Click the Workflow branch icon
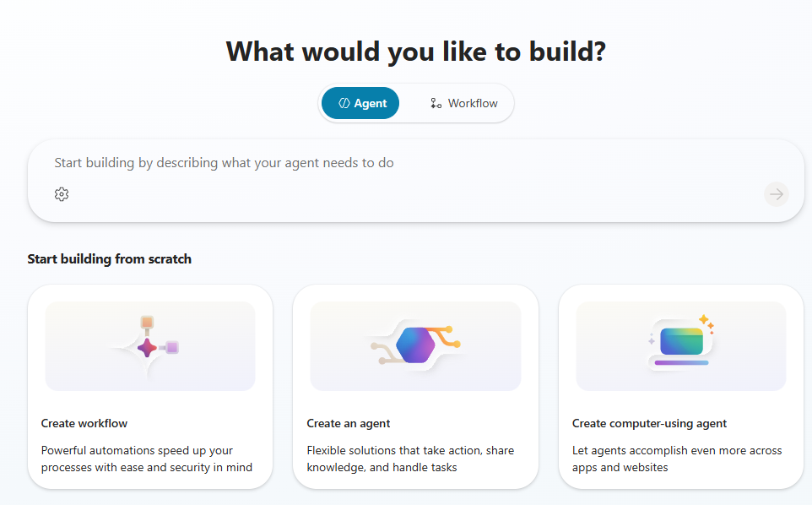Screen dimensions: 812x505 [436, 103]
